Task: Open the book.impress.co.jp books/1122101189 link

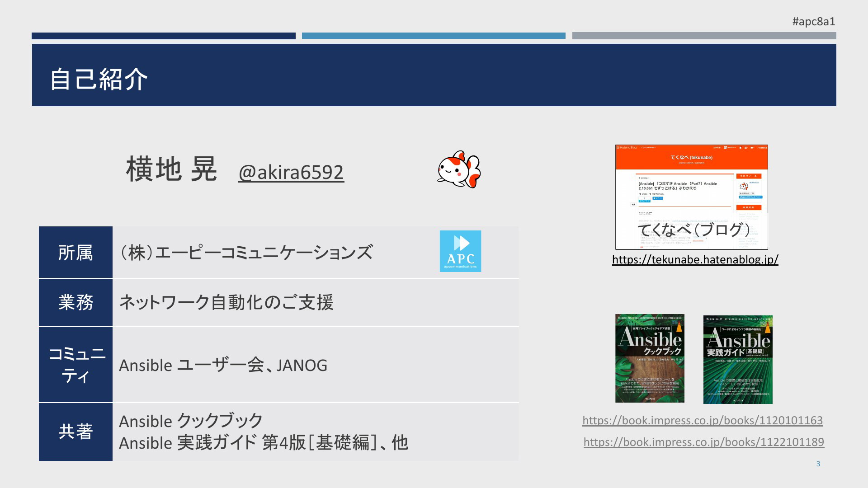Action: (703, 442)
